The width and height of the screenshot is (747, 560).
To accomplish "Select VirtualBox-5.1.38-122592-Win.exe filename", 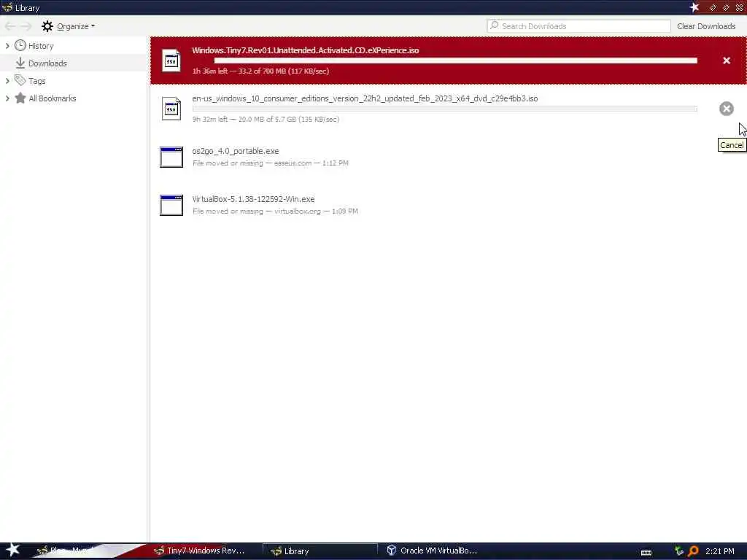I will pyautogui.click(x=253, y=199).
